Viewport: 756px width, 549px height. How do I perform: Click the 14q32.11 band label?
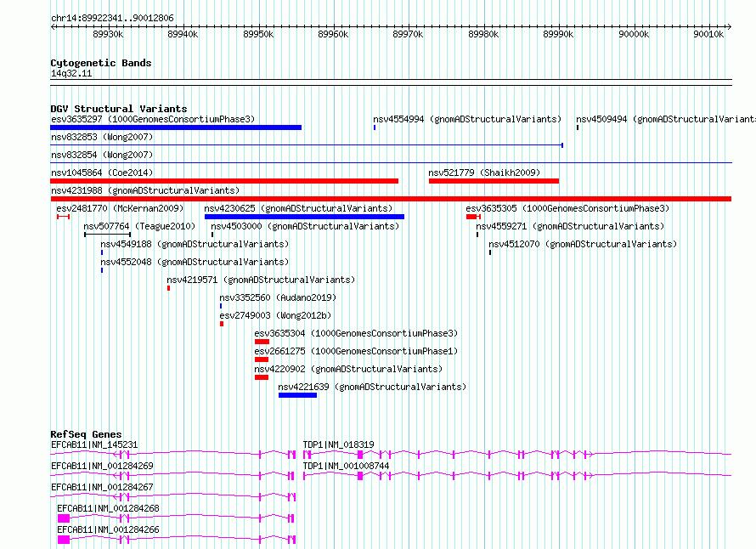[x=71, y=73]
